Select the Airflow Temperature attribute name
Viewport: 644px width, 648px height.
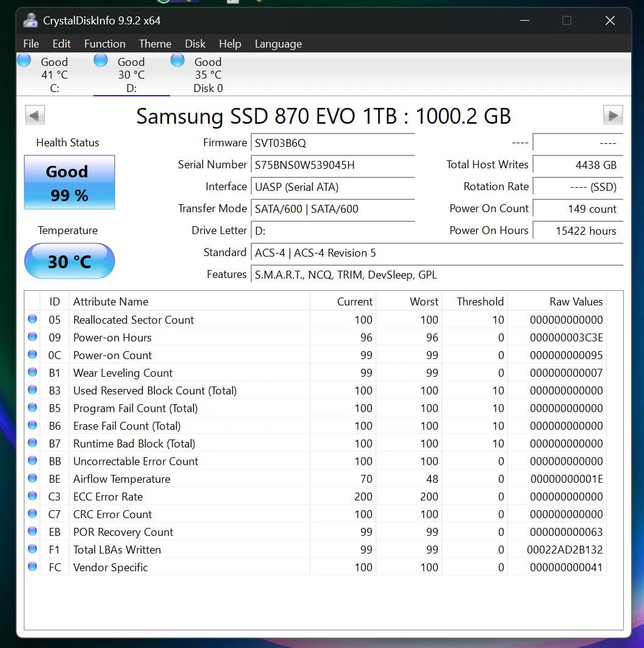pos(121,479)
